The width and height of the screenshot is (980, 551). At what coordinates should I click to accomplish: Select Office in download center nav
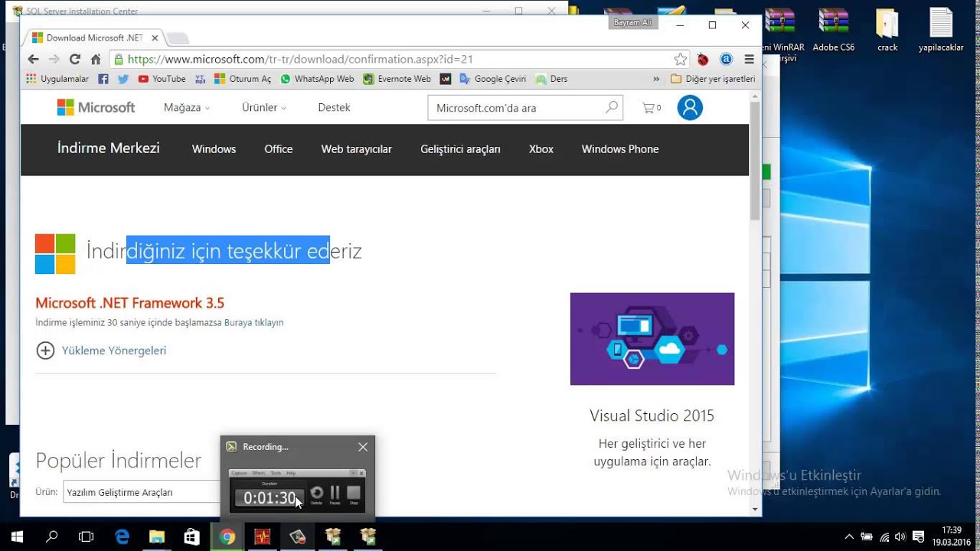[279, 149]
